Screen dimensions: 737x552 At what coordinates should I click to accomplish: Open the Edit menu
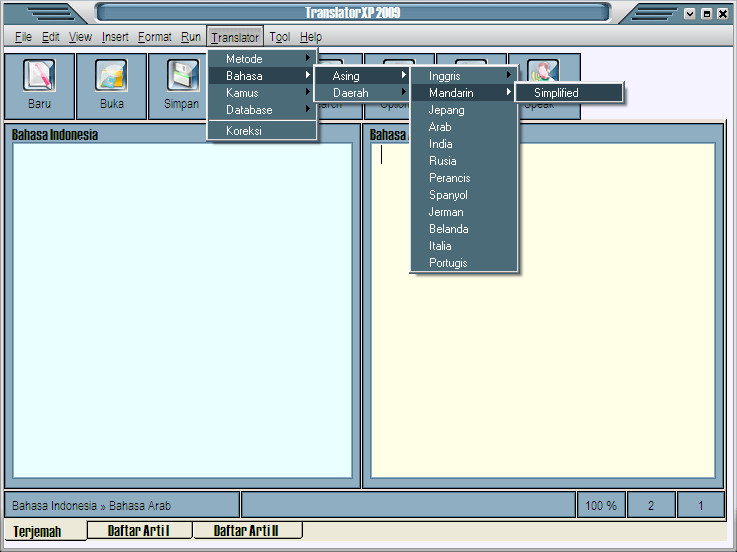click(x=51, y=37)
